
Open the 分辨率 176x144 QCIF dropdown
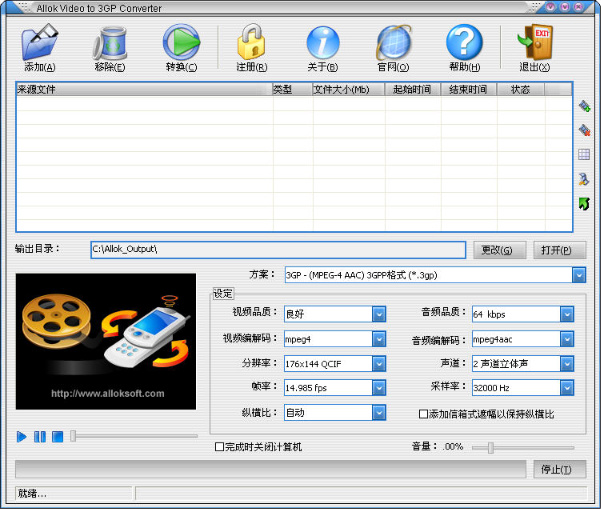[379, 364]
